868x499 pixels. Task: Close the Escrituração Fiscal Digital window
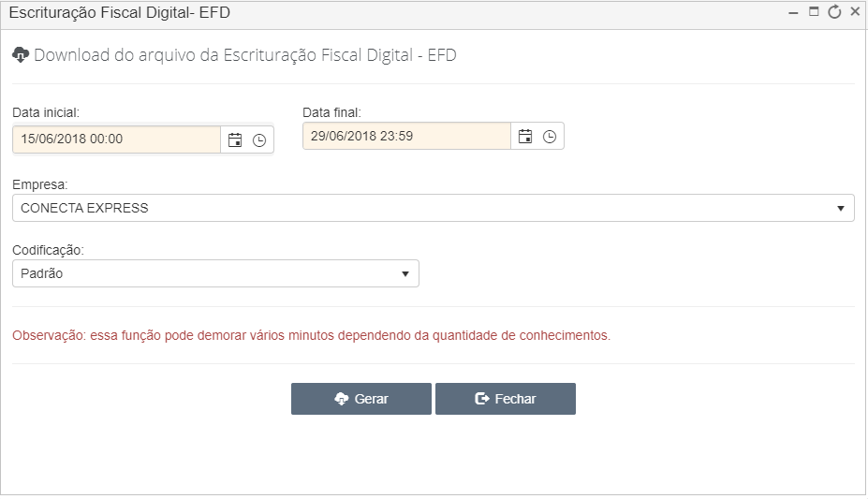[x=855, y=11]
